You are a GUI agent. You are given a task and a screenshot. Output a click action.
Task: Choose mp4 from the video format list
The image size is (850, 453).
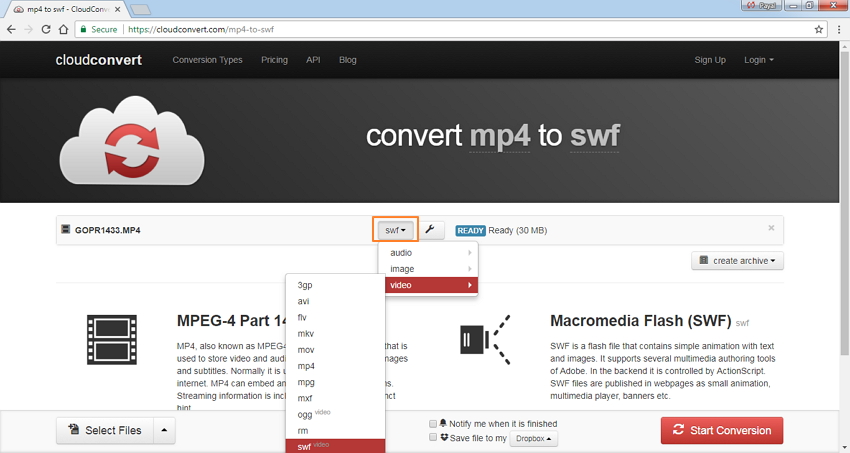[335, 366]
